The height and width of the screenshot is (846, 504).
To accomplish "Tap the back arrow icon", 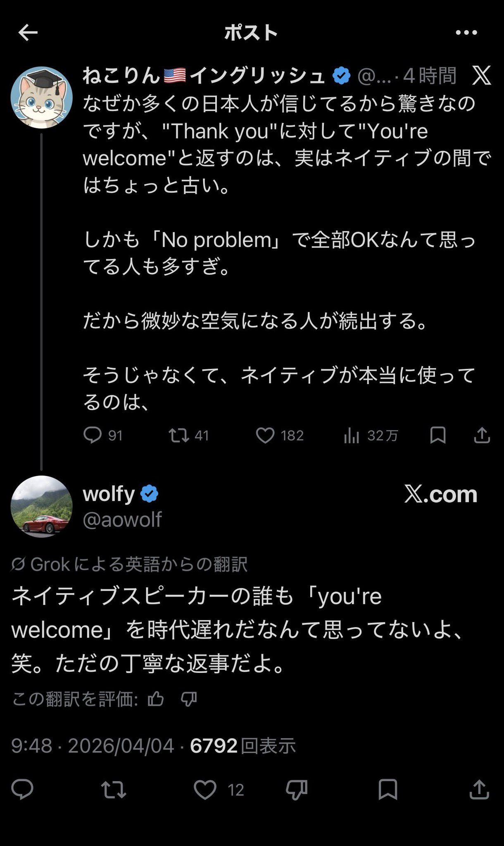I will pyautogui.click(x=28, y=33).
